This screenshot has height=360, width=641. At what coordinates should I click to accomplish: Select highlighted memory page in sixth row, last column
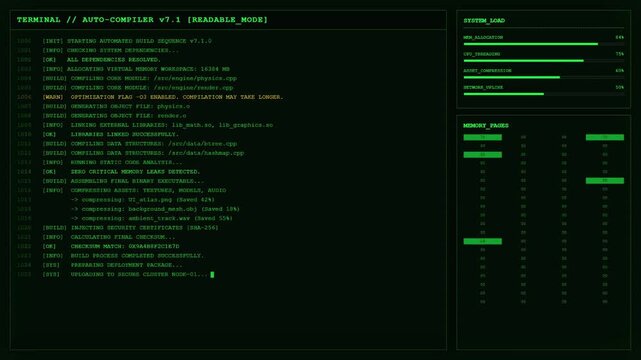pyautogui.click(x=605, y=181)
